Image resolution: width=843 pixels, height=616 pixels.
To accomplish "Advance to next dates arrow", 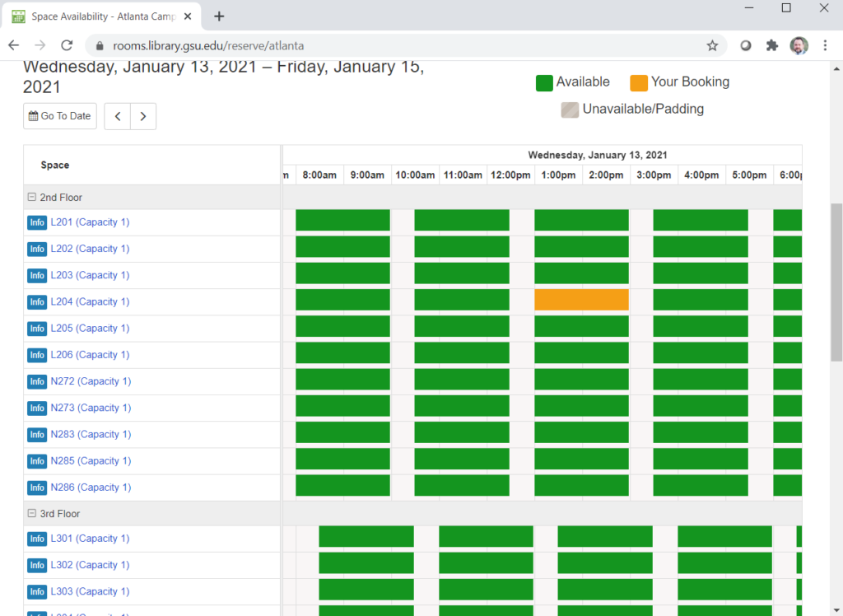I will click(x=143, y=116).
